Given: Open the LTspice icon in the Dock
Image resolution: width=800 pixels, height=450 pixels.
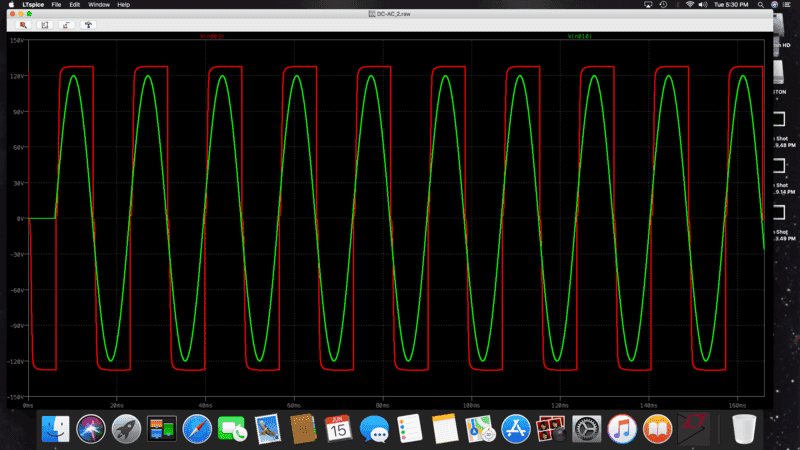Looking at the screenshot, I should tap(691, 428).
